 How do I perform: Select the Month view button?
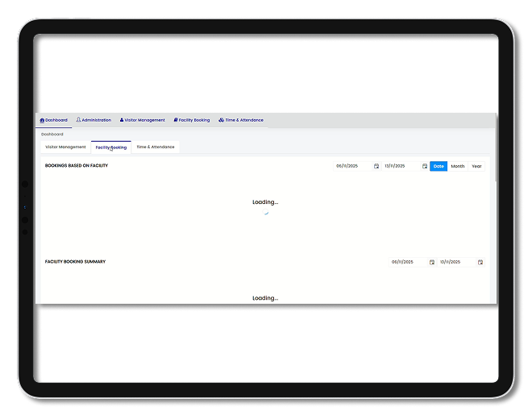(457, 166)
